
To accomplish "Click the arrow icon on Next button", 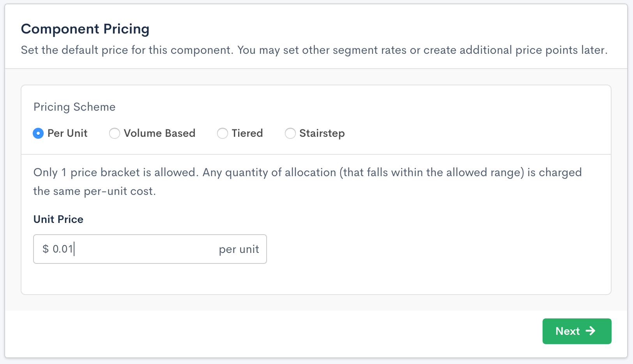I will (591, 331).
